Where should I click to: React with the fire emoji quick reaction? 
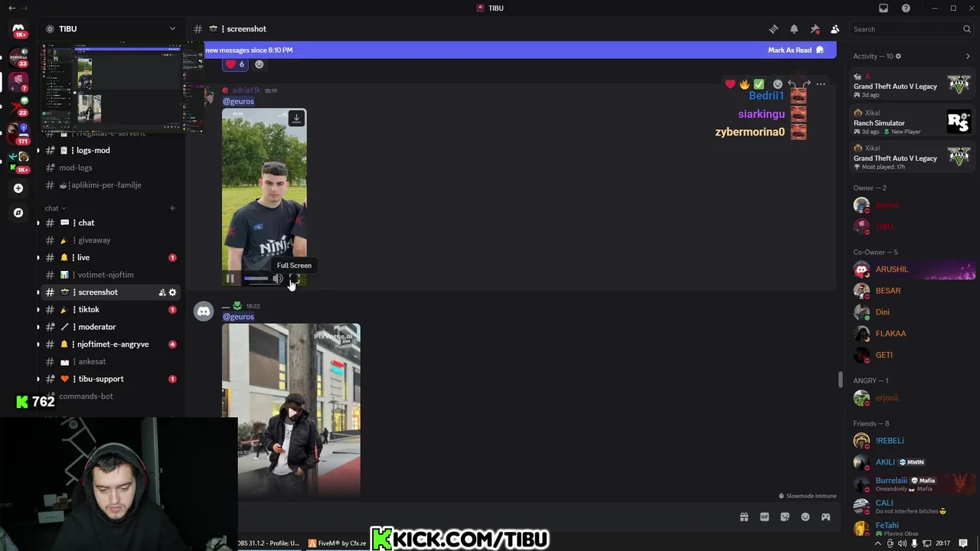(744, 84)
